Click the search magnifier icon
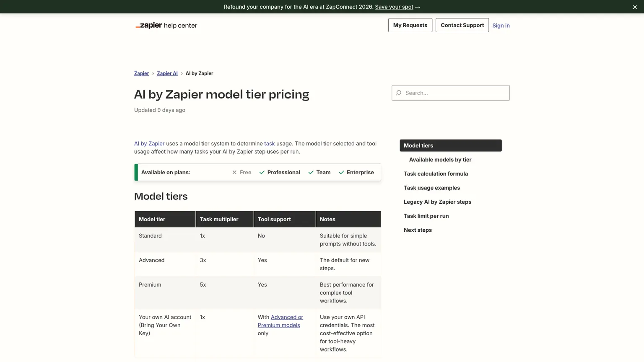Viewport: 644px width, 362px height. (x=399, y=93)
